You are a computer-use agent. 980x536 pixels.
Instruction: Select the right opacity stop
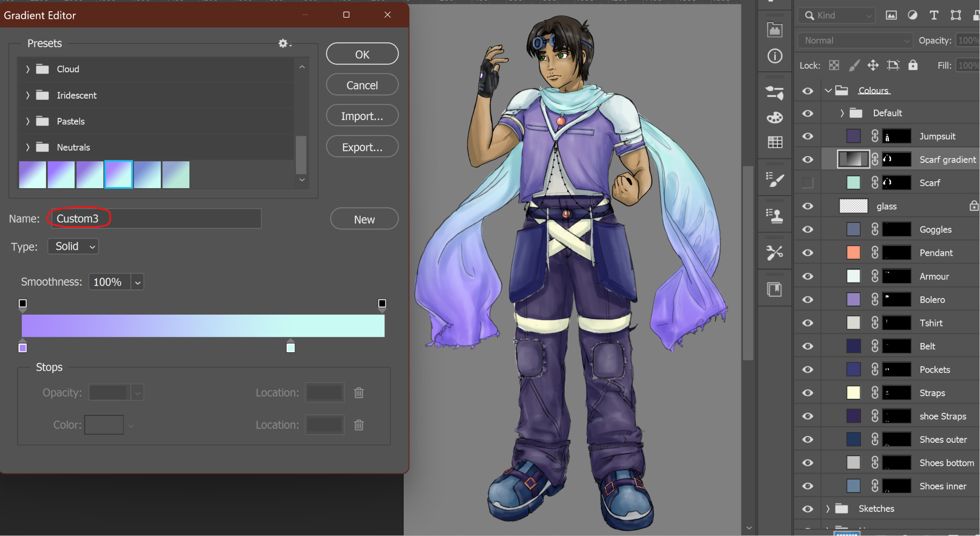tap(382, 305)
